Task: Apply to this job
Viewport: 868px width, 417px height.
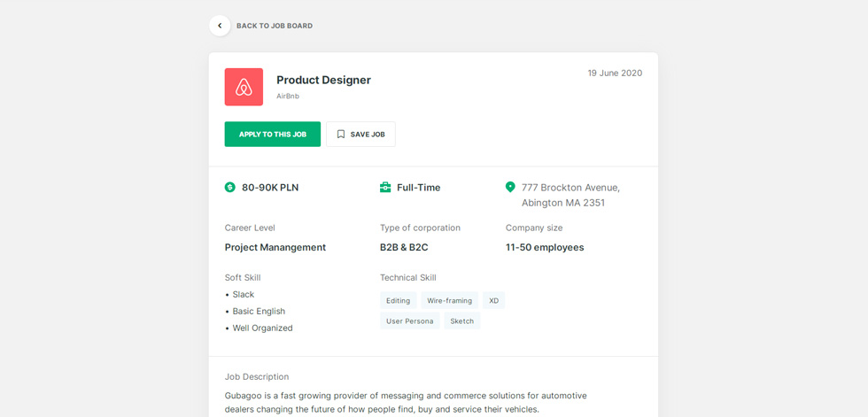Action: click(273, 135)
